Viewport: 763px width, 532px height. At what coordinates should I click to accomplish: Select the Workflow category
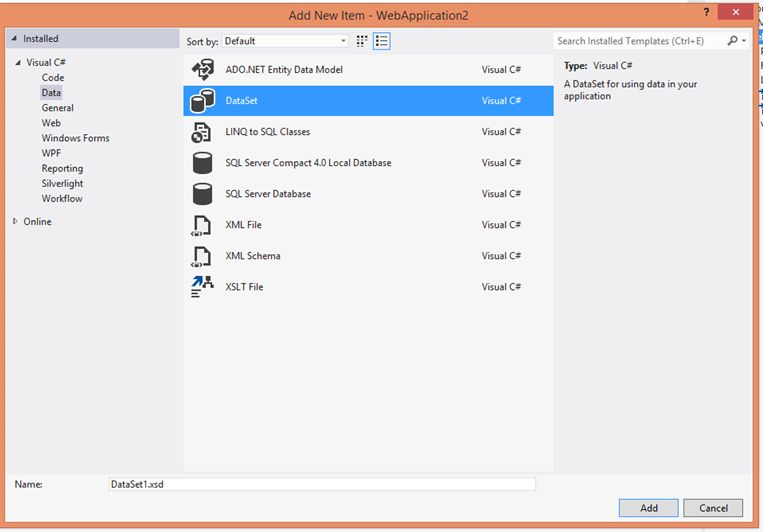click(62, 199)
